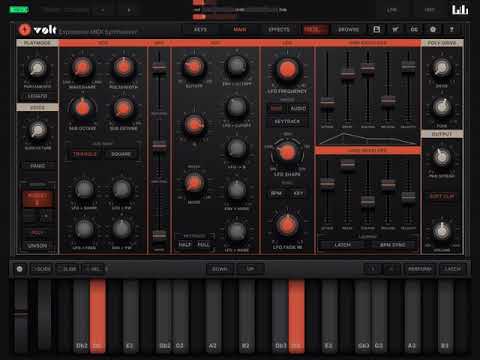Click the play arrow in the top bar

click(129, 10)
